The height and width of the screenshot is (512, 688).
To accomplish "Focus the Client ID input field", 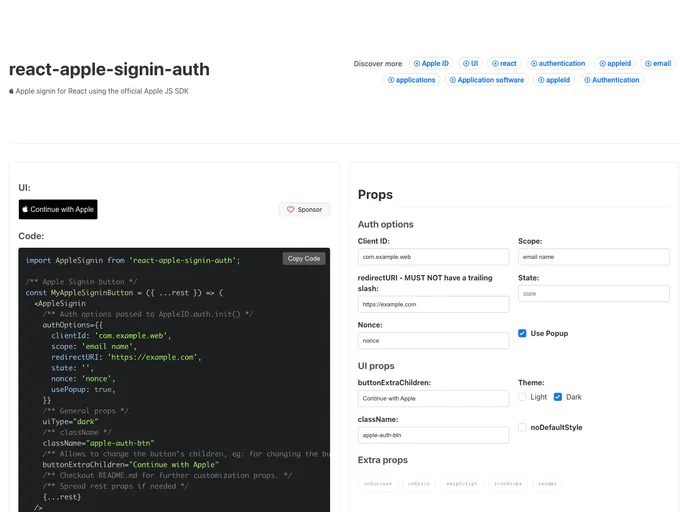I will coord(433,257).
